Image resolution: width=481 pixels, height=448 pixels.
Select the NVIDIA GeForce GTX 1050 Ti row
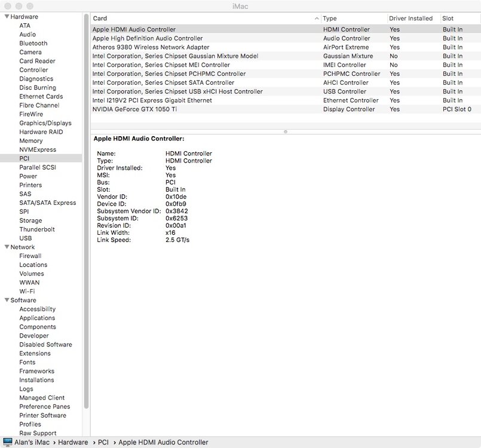[134, 109]
